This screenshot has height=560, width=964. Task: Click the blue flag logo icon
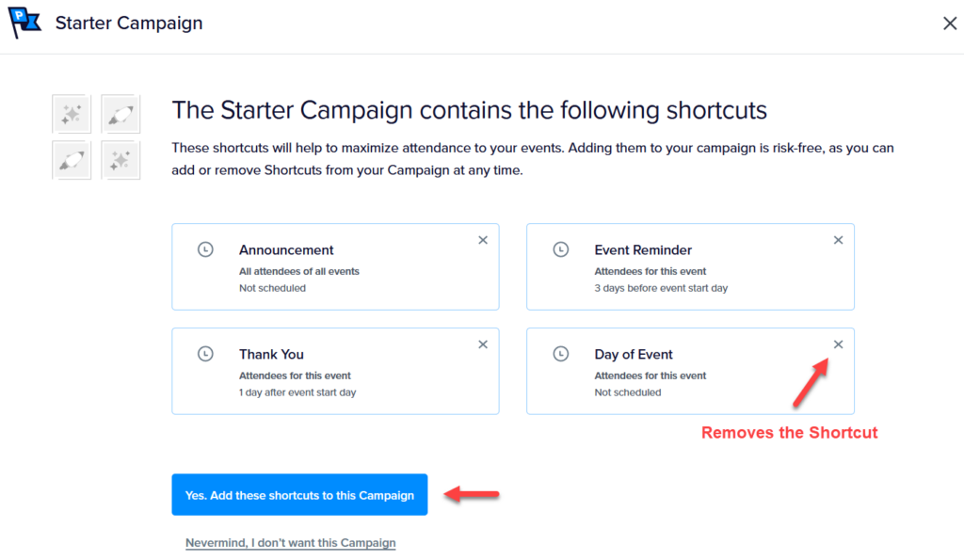tap(24, 23)
